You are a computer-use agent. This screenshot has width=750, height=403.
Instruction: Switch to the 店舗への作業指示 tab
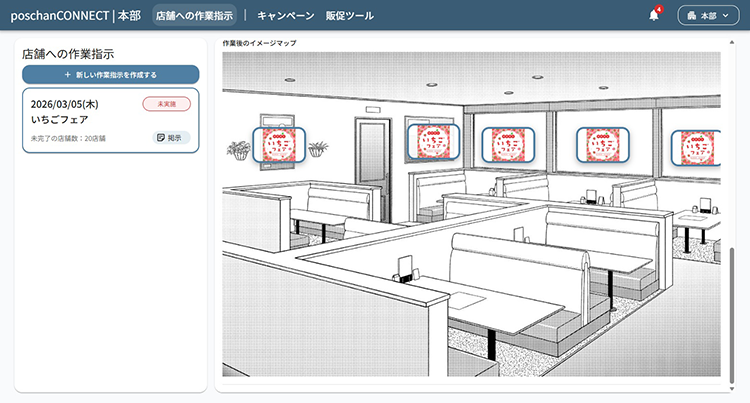click(x=195, y=16)
